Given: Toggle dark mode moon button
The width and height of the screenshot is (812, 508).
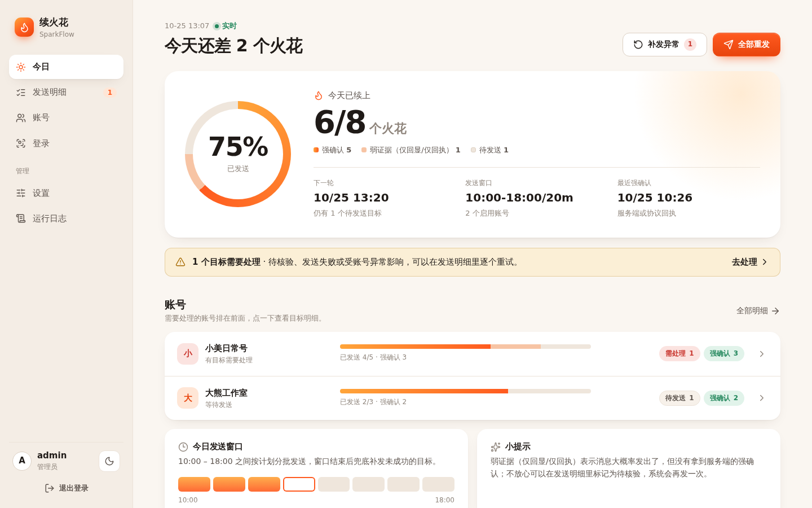Looking at the screenshot, I should click(x=109, y=461).
